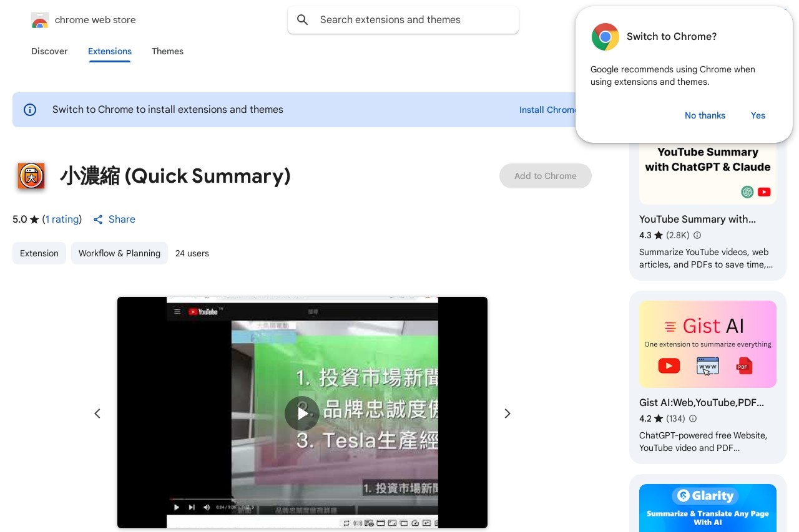The height and width of the screenshot is (532, 799).
Task: Open the Themes tab
Action: point(167,51)
